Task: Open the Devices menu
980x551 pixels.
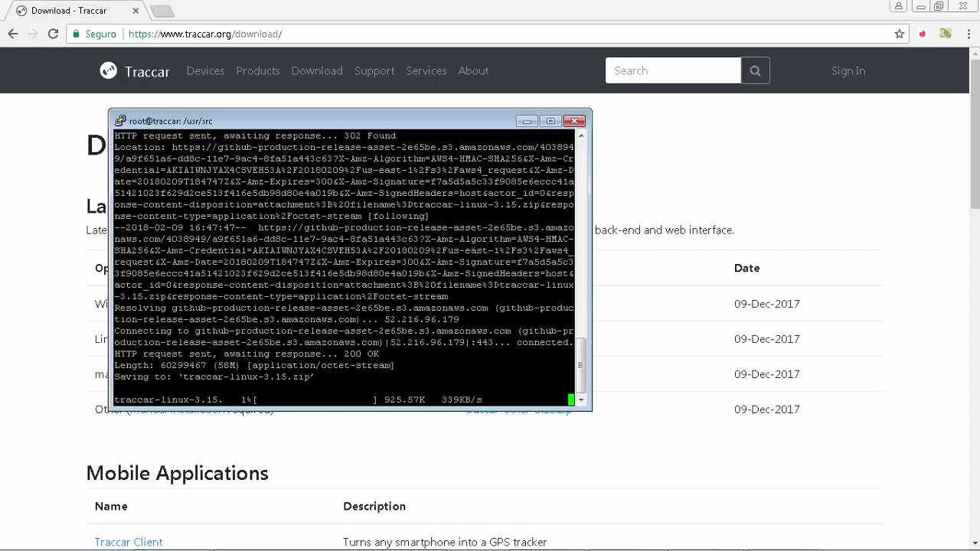Action: click(205, 70)
